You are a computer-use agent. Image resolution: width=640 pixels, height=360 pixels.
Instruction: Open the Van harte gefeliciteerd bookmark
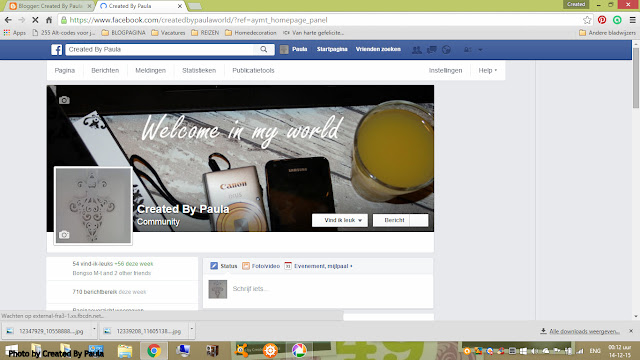pos(313,33)
